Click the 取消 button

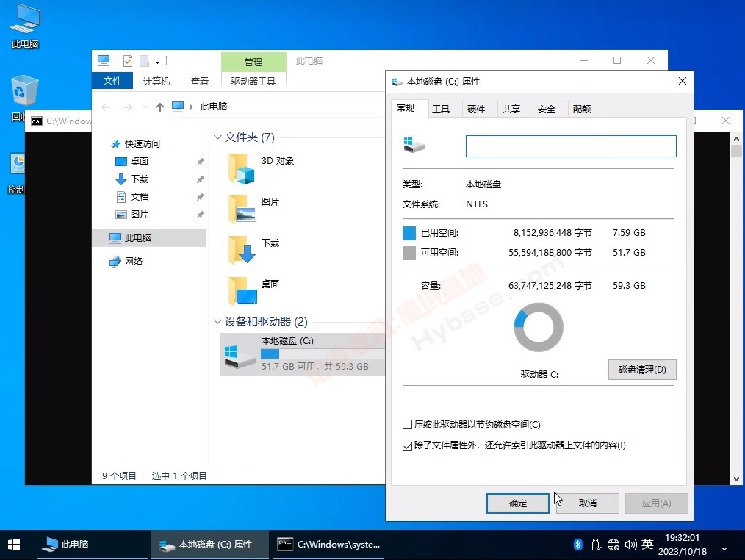tap(587, 503)
